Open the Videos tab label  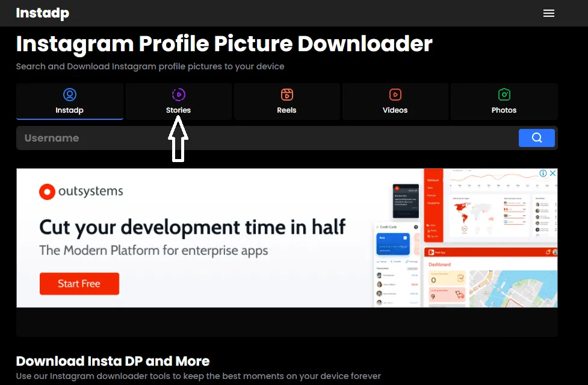click(395, 110)
